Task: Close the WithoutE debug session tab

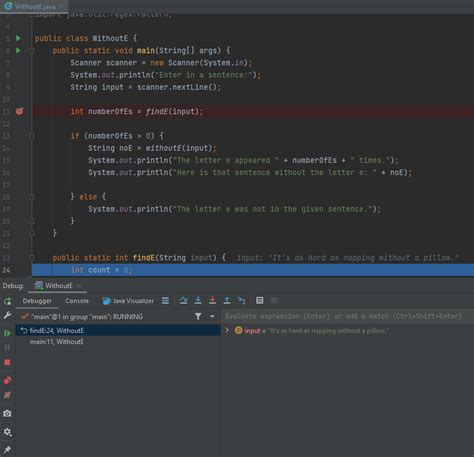Action: (79, 286)
